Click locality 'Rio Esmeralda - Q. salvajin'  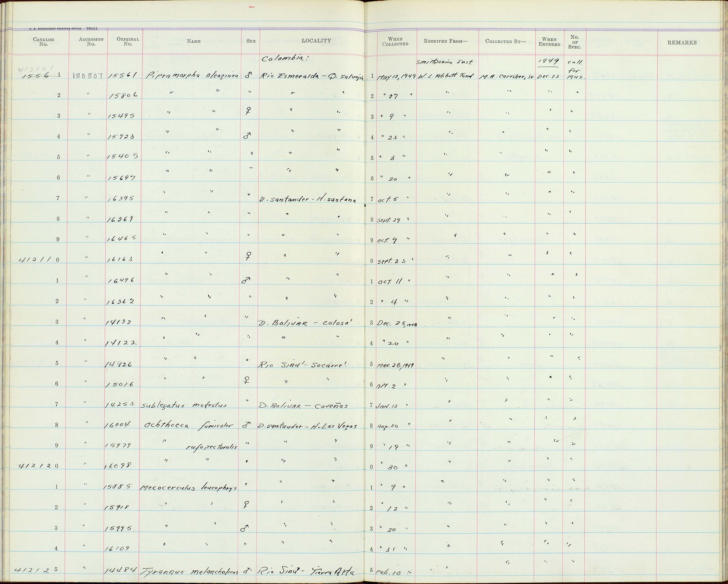(312, 76)
